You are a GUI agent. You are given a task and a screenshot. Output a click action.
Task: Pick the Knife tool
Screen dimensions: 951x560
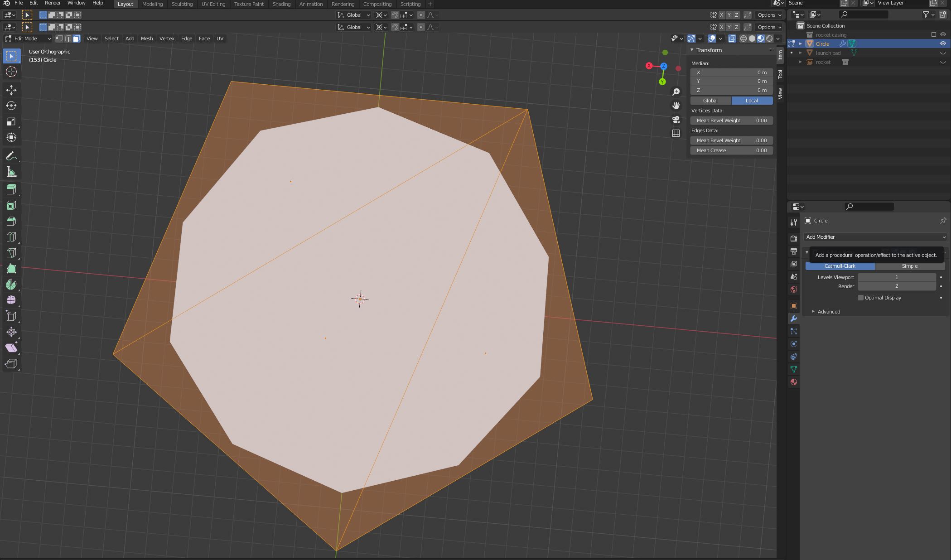pos(11,253)
